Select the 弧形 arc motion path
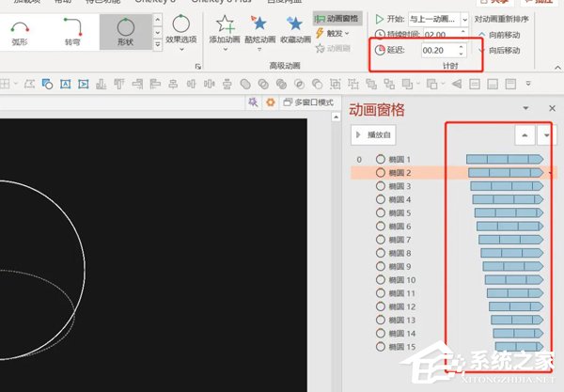564x392 pixels. 20,32
